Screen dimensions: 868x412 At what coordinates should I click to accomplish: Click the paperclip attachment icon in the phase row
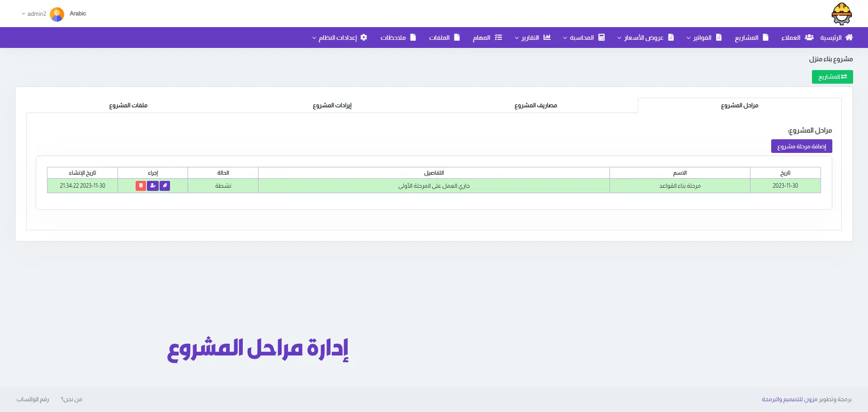coord(165,185)
